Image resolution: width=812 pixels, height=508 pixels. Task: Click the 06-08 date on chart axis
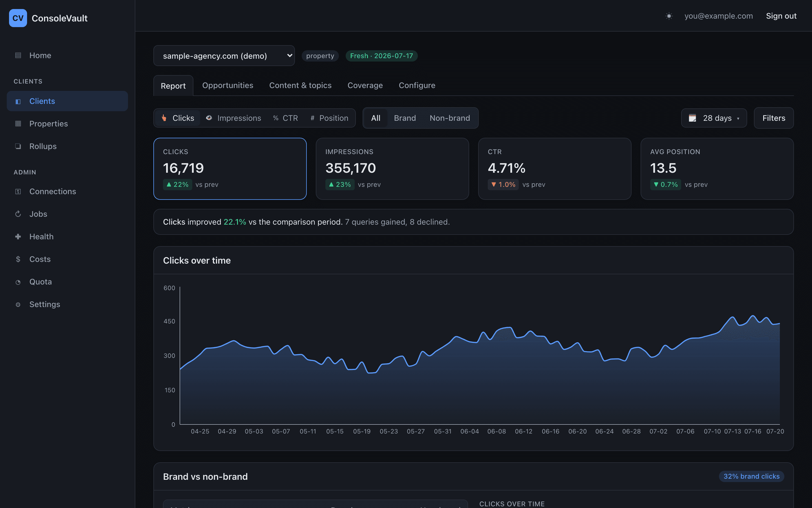click(496, 432)
